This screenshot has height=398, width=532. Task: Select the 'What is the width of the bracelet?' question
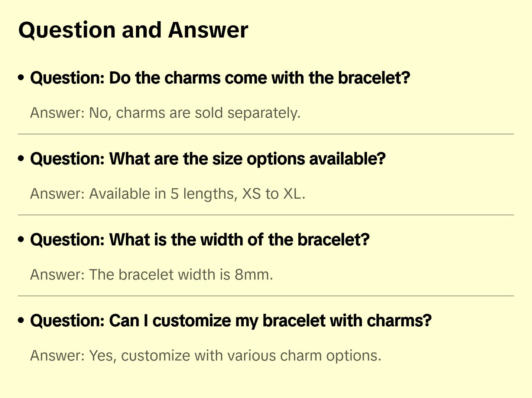click(x=199, y=240)
